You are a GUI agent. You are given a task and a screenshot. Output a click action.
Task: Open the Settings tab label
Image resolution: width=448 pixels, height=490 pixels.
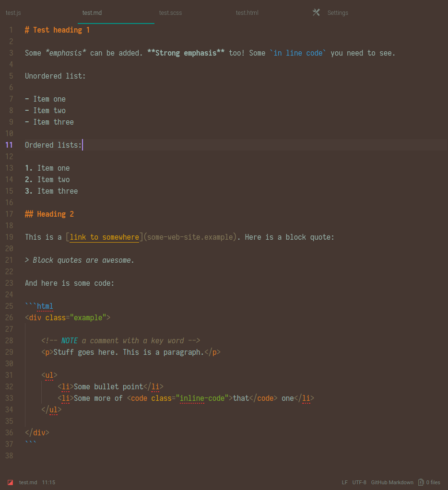tap(338, 13)
